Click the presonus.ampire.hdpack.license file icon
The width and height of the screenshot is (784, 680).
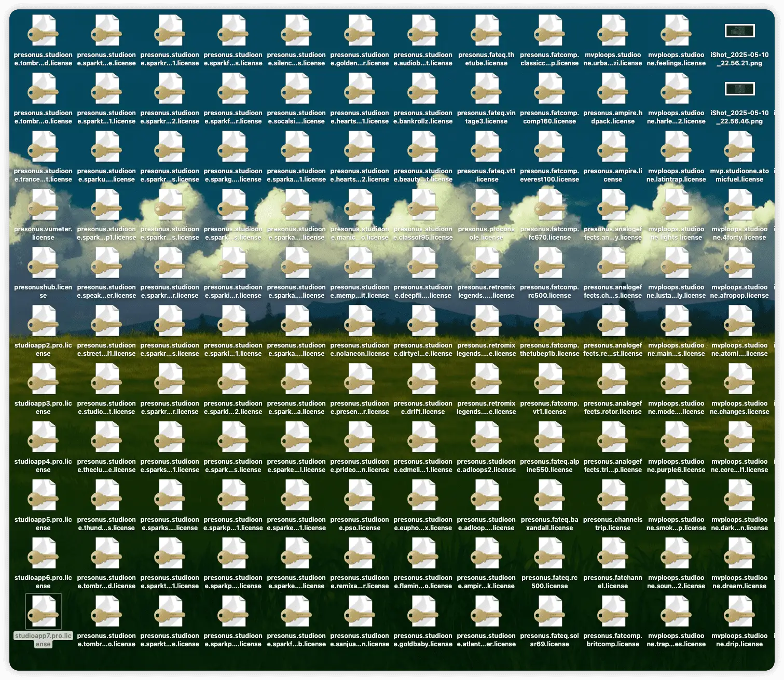pyautogui.click(x=613, y=89)
